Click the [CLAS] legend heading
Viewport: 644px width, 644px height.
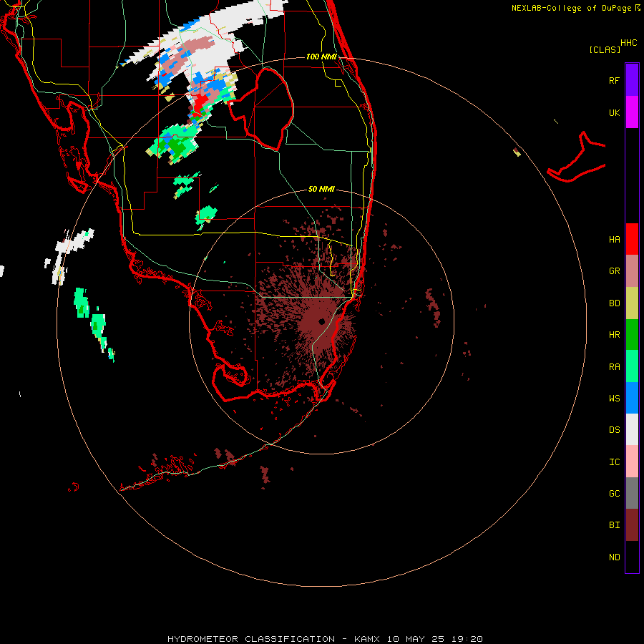pos(605,49)
